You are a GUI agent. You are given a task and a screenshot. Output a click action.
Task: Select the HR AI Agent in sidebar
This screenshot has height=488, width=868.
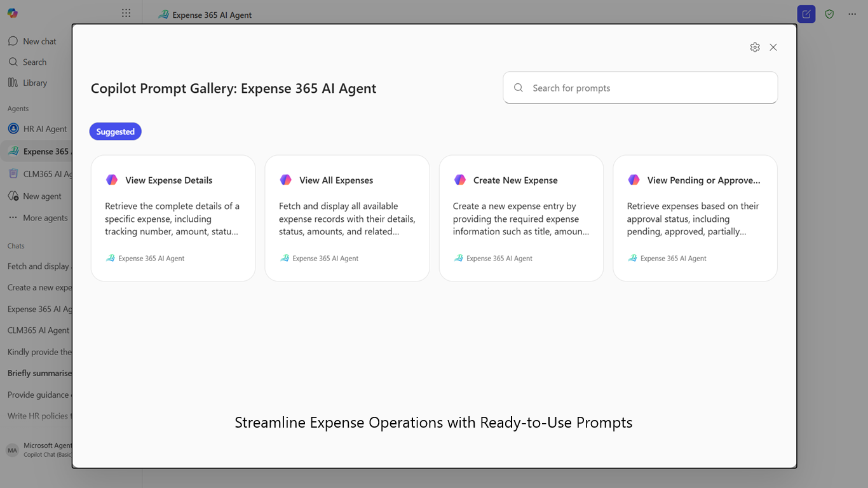coord(37,128)
